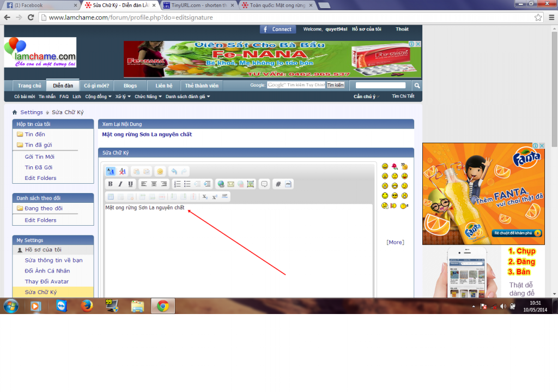Viewport: 558px width, 392px height.
Task: Apply italic formatting in signature editor
Action: point(120,184)
